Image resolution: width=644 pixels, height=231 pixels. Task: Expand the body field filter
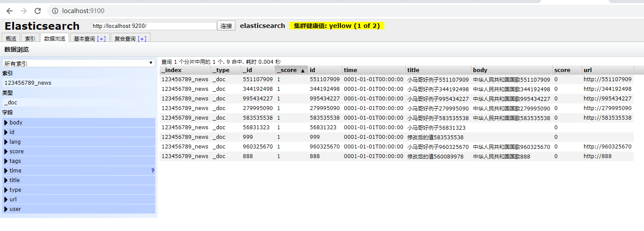79,123
